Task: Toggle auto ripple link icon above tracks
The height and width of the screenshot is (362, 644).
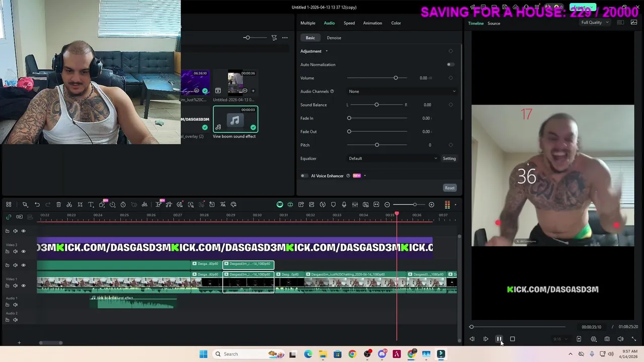Action: 9,217
